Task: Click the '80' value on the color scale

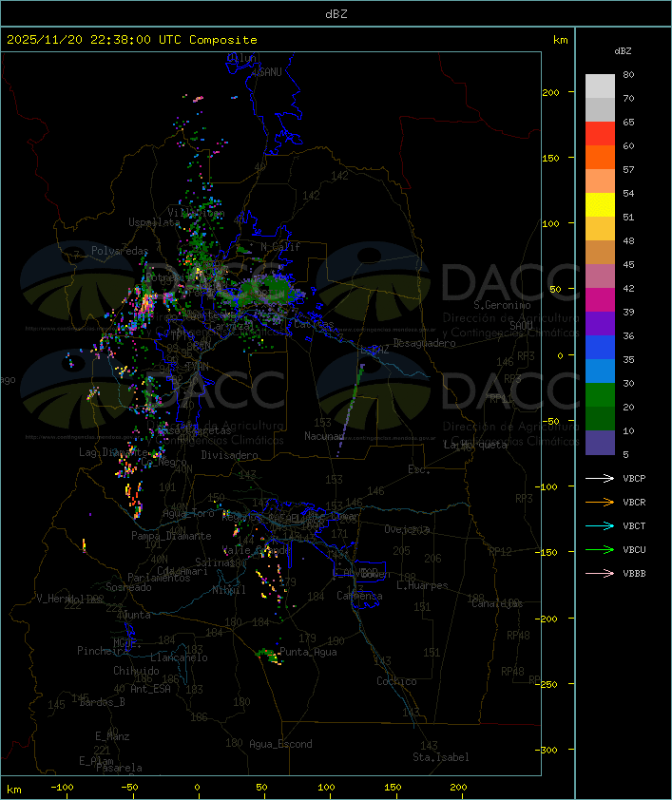Action: click(x=628, y=75)
